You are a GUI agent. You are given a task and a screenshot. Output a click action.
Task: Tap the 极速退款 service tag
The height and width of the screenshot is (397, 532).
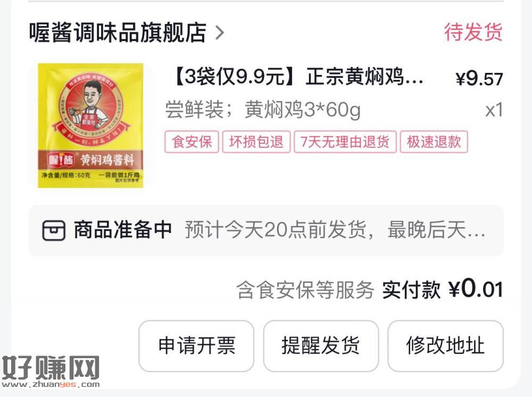[434, 142]
